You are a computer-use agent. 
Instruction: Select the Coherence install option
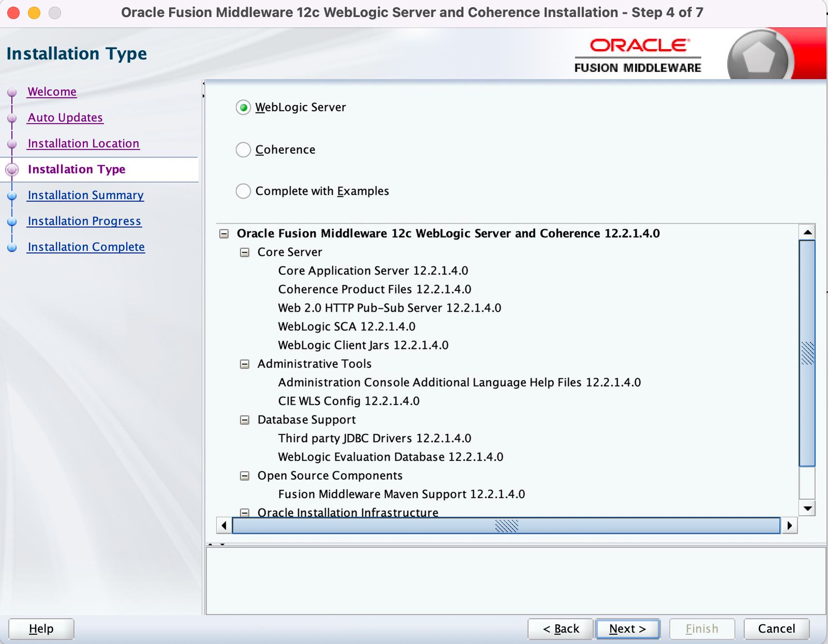click(243, 150)
